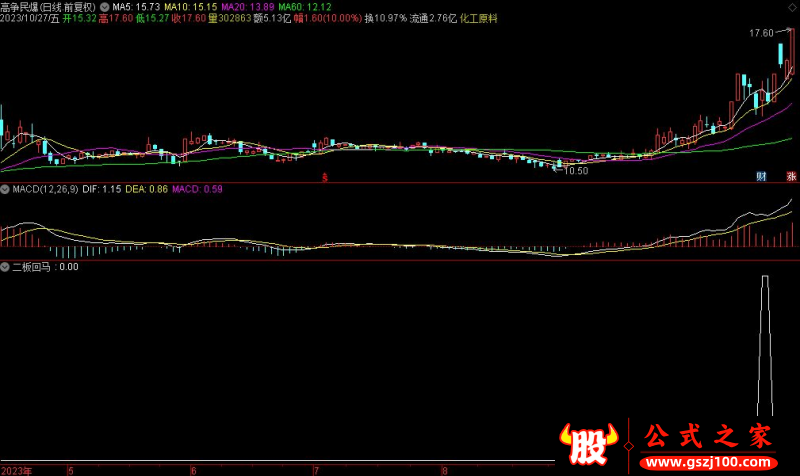
Task: Click the latest red limit-up candlestick
Action: [792, 52]
